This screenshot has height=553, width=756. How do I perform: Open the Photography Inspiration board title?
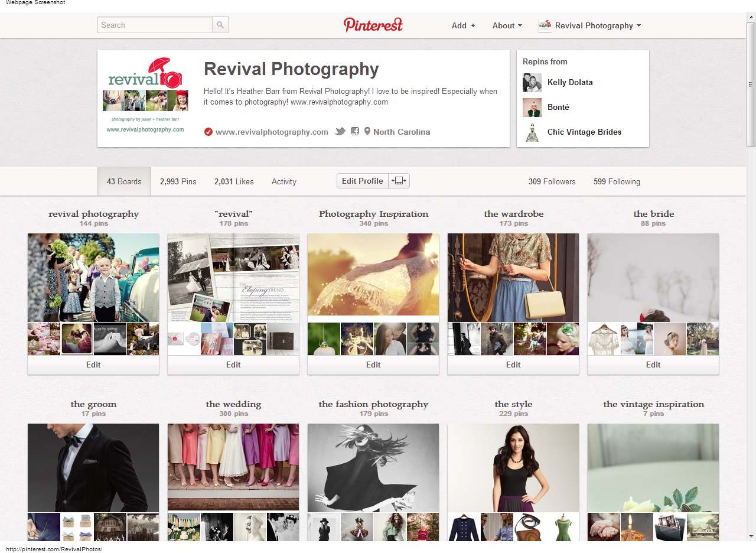[373, 214]
